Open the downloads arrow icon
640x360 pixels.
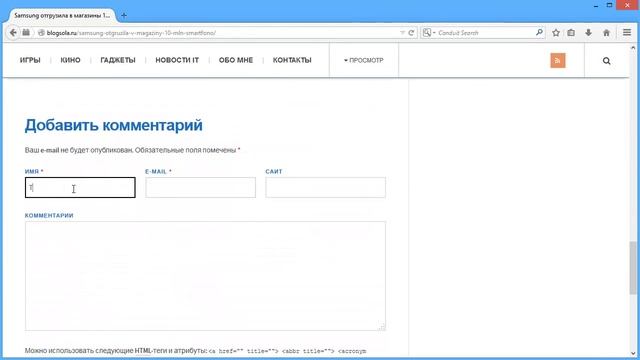coord(588,33)
